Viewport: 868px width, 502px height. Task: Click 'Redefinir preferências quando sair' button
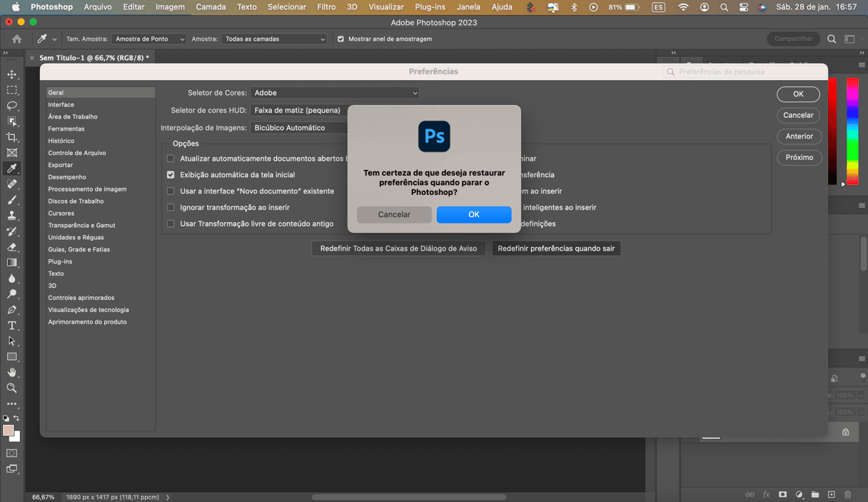(556, 249)
